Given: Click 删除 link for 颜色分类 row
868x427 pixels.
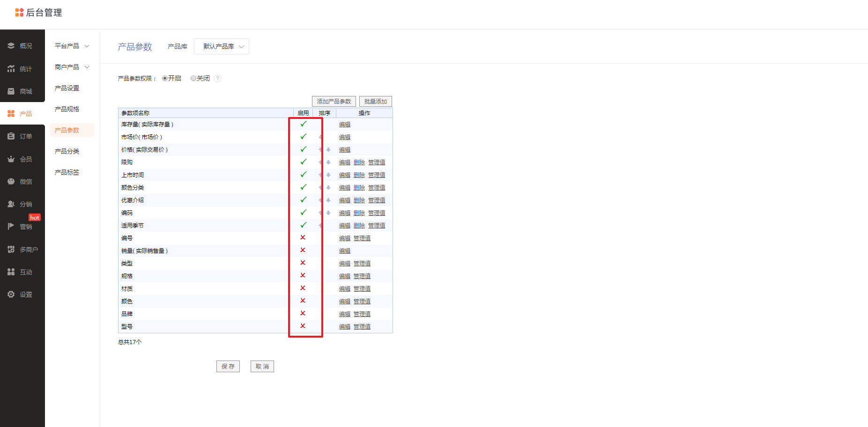Looking at the screenshot, I should pyautogui.click(x=359, y=188).
